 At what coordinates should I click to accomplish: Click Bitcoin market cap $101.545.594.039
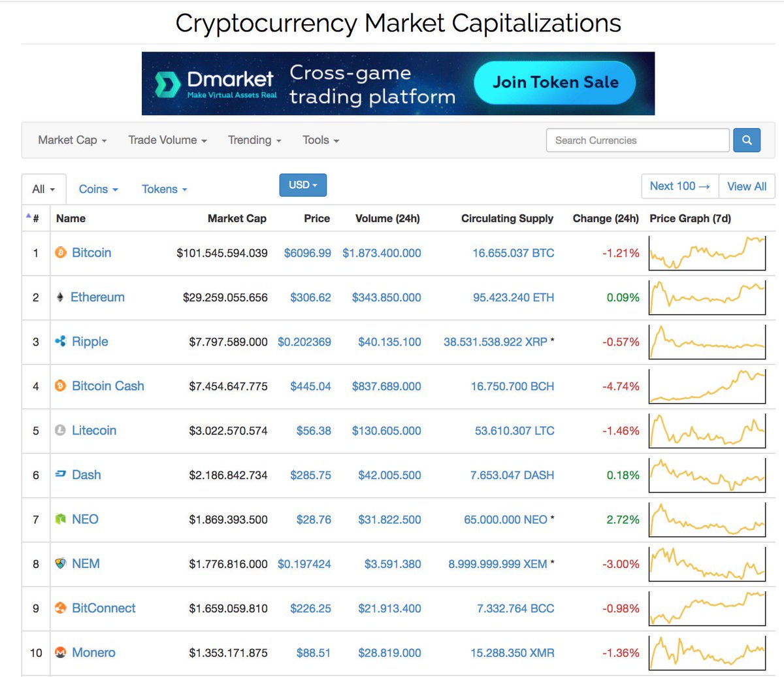[x=222, y=253]
